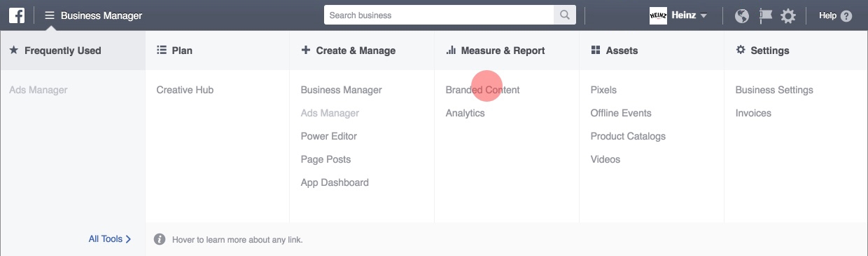The width and height of the screenshot is (868, 256).
Task: Open Invoices in Settings column
Action: 753,113
